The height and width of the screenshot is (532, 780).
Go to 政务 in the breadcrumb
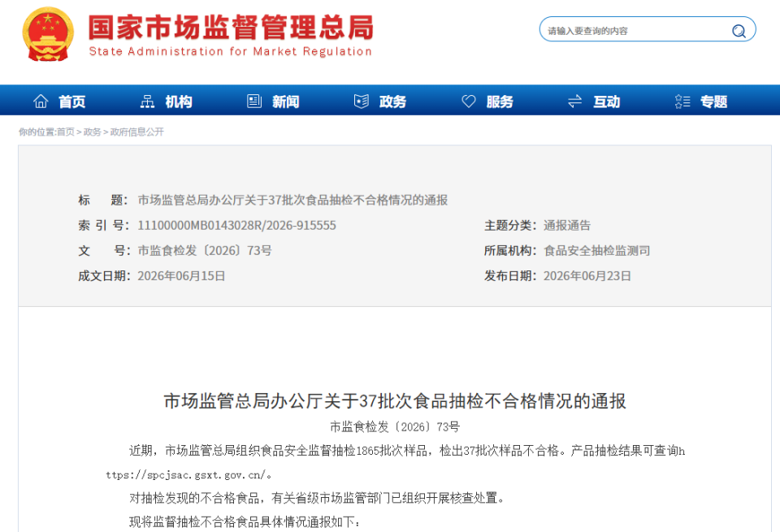tap(93, 132)
